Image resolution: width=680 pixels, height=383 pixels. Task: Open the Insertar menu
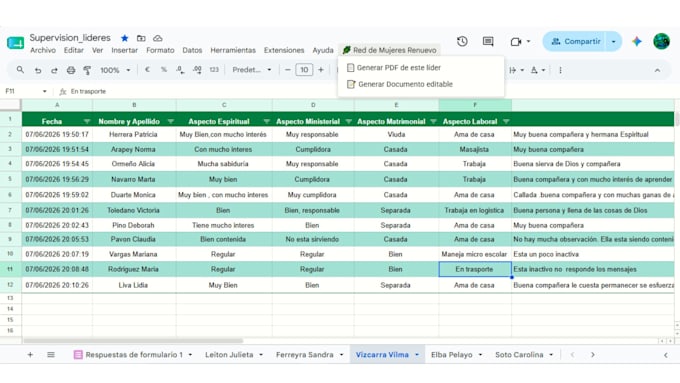[x=124, y=50]
